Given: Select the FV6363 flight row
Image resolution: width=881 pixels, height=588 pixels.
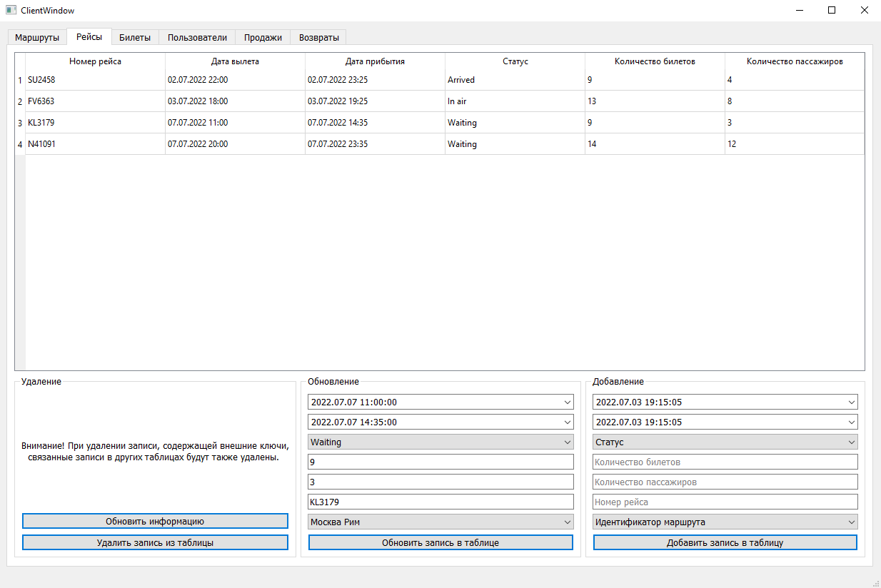Looking at the screenshot, I should 214,101.
